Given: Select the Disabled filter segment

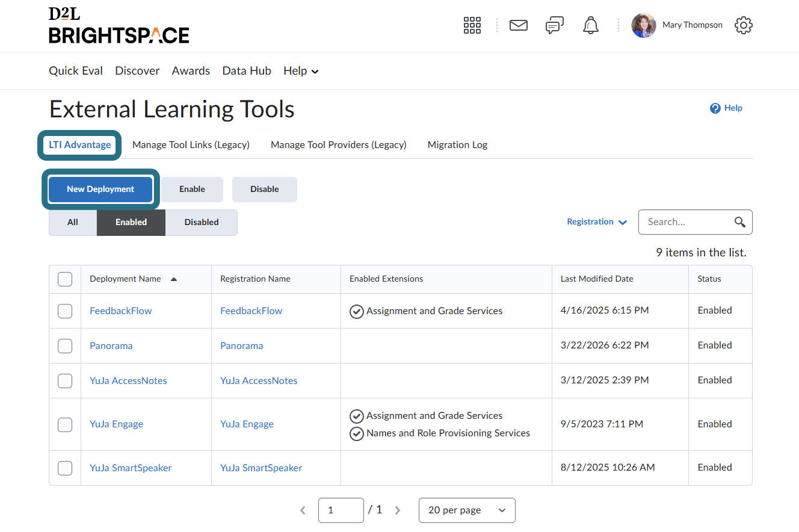Looking at the screenshot, I should (x=202, y=223).
